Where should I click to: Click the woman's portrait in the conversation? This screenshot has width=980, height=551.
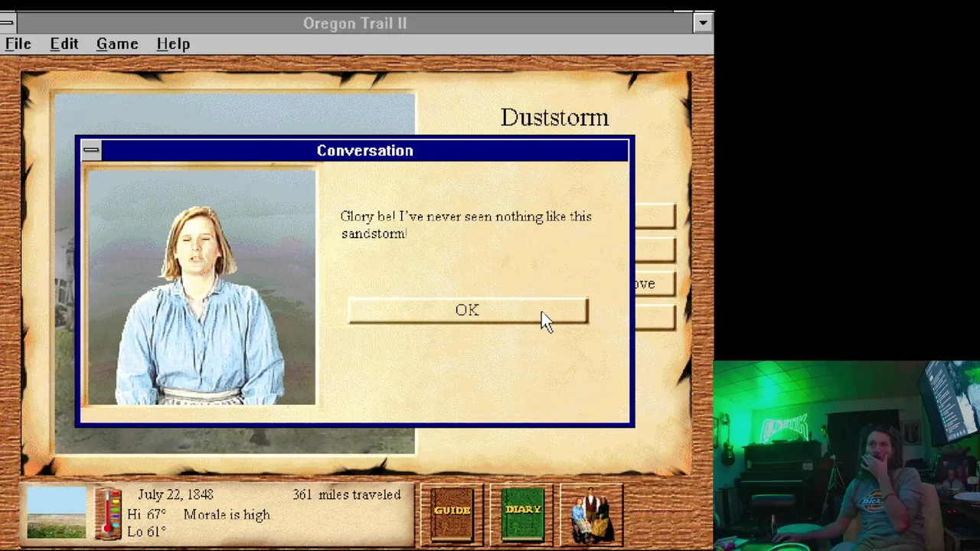tap(201, 288)
